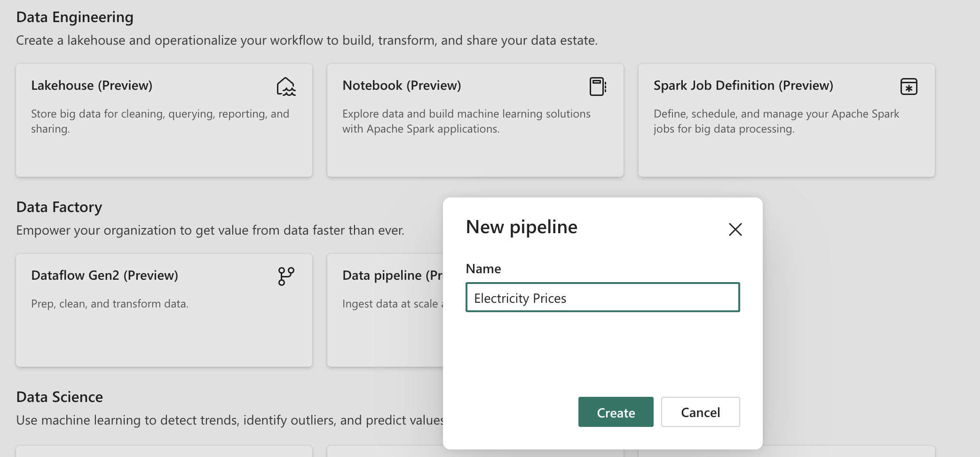Click the Data Factory section description
The width and height of the screenshot is (980, 457).
[210, 230]
